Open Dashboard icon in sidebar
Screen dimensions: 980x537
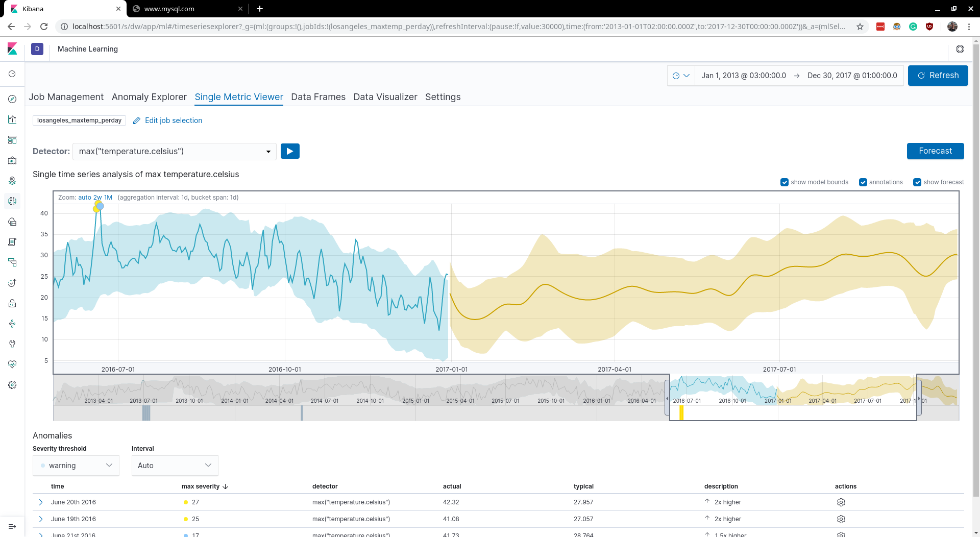(12, 140)
